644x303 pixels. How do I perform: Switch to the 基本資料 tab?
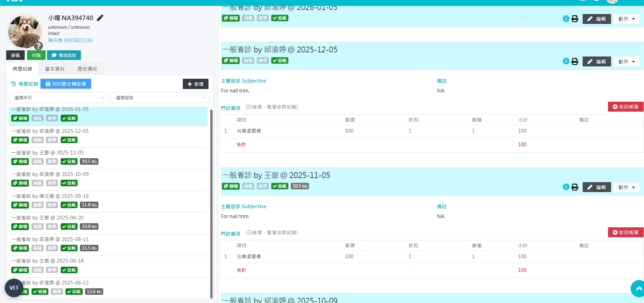coord(55,69)
